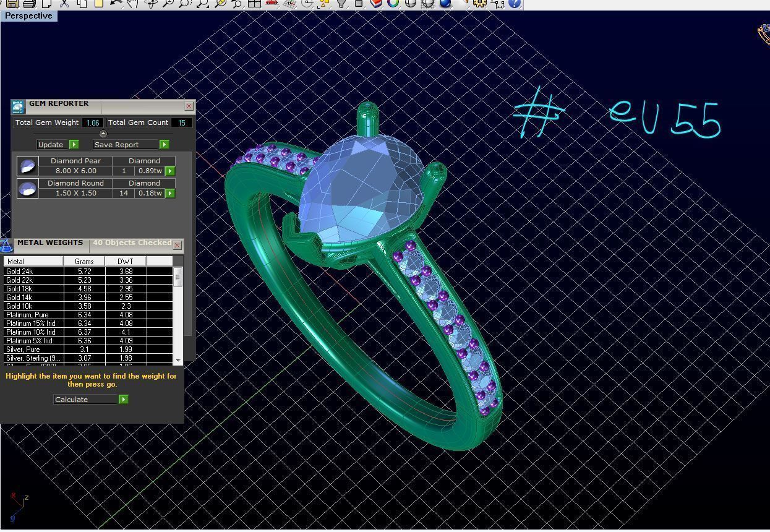
Task: Click the scrollbar down arrow in metal list
Action: coord(178,360)
